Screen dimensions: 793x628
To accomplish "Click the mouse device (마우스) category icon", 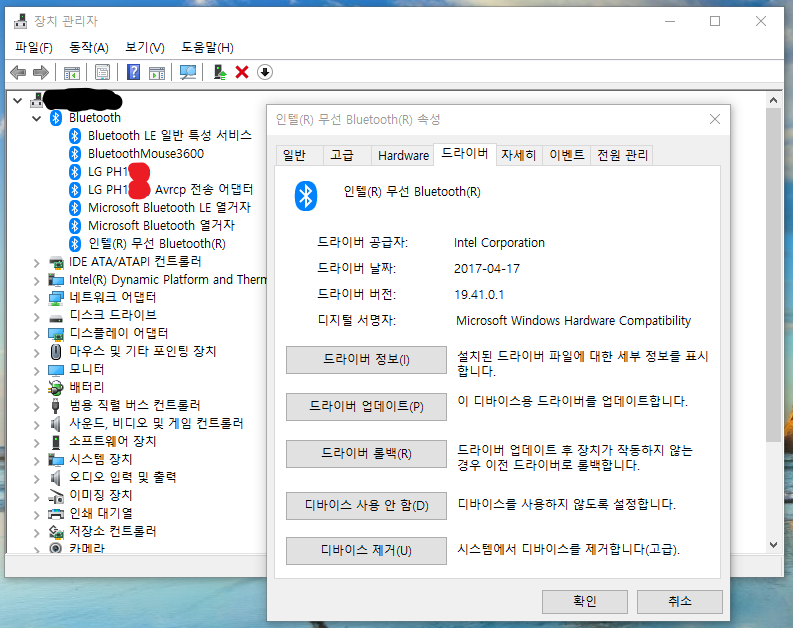I will click(x=56, y=351).
